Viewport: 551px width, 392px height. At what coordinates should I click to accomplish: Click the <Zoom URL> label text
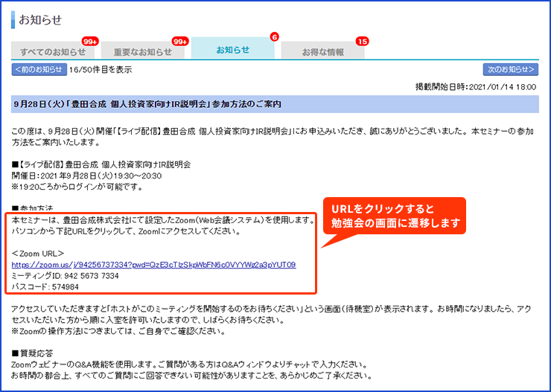click(38, 254)
